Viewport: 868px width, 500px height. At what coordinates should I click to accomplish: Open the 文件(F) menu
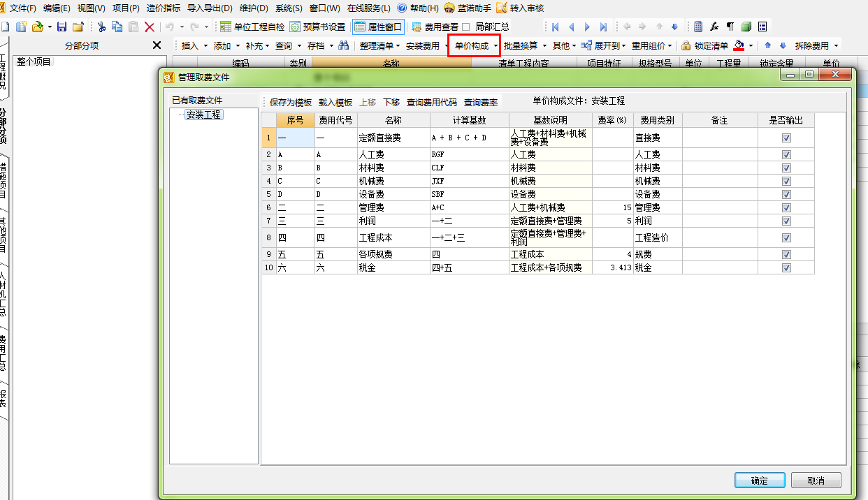[x=22, y=8]
